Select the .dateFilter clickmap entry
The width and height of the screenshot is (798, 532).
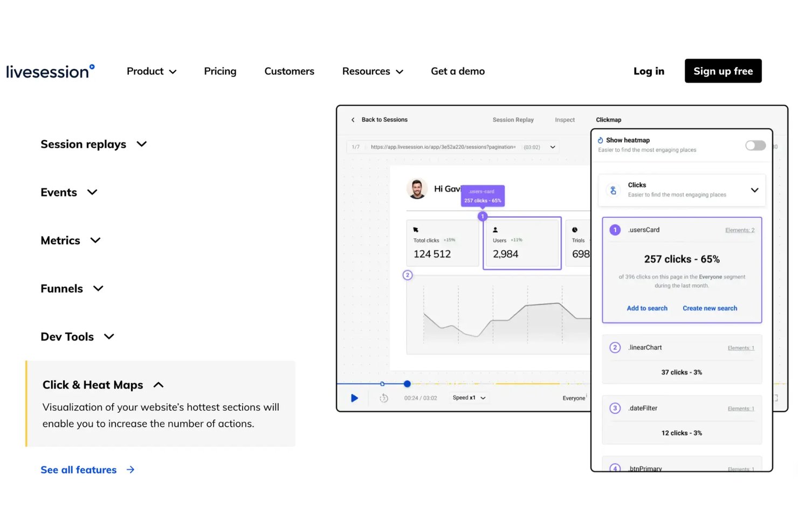click(x=682, y=420)
